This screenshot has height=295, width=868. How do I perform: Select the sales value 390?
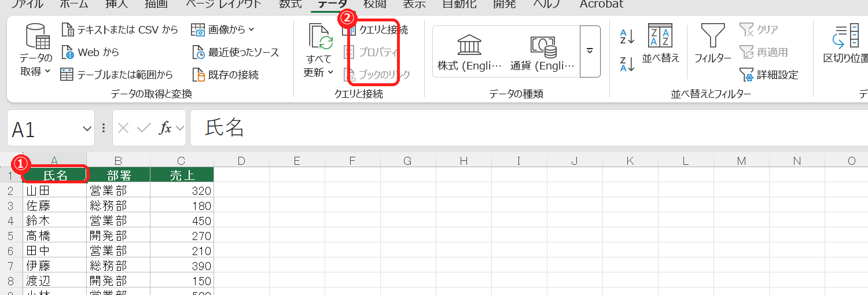(x=182, y=265)
